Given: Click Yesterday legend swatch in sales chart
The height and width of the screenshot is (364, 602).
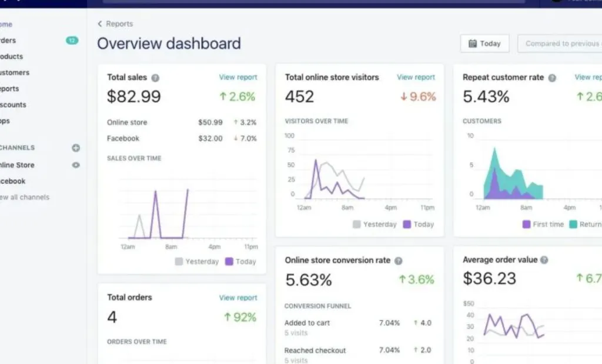Looking at the screenshot, I should (x=179, y=262).
